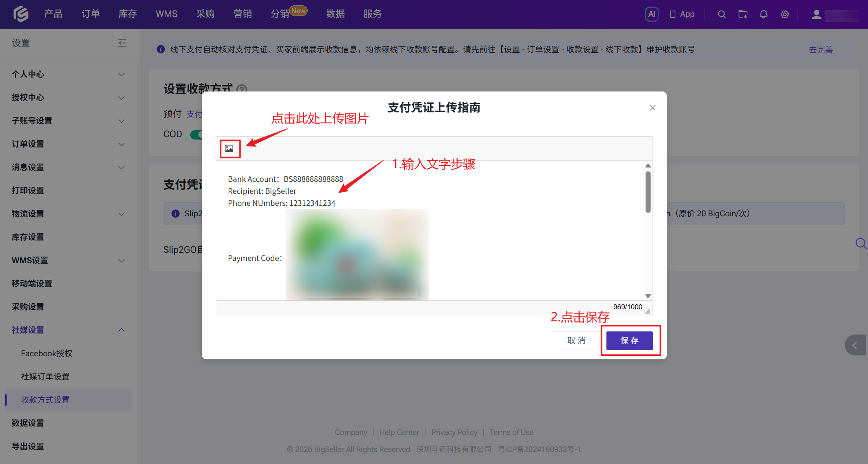Screen dimensions: 868x464
Task: Click the Phone NUmbers text line
Action: [282, 203]
